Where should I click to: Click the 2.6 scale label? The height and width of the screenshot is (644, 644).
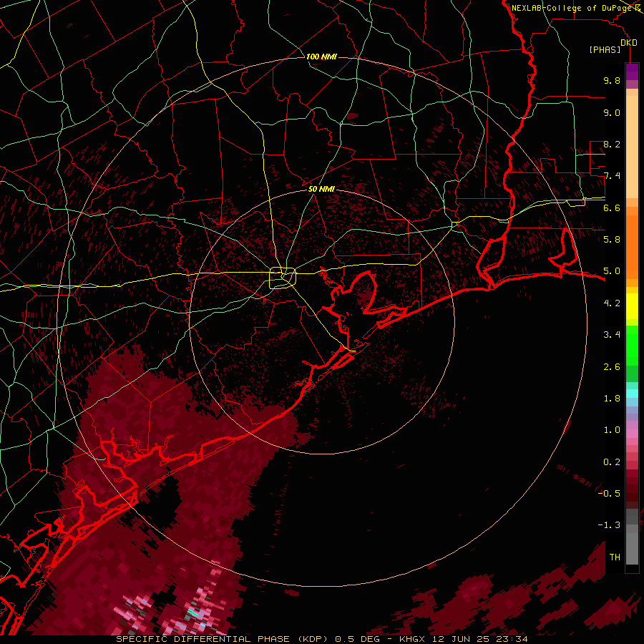click(612, 367)
